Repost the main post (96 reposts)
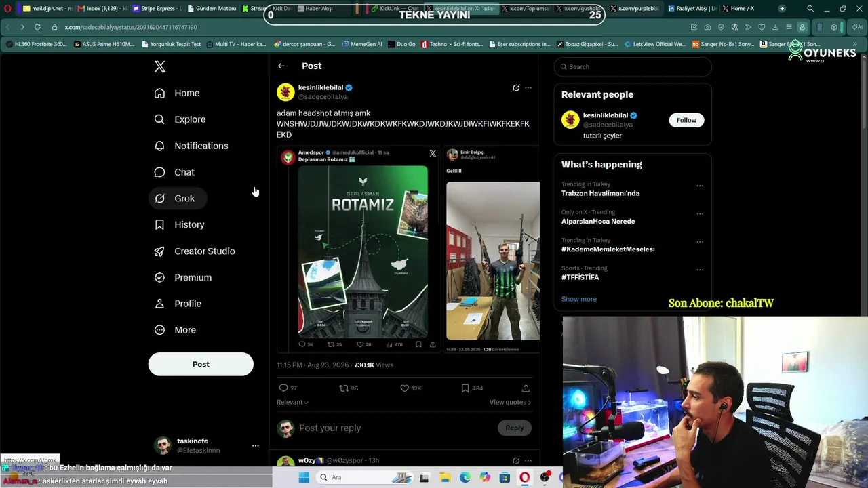Screen dimensions: 868x488 349,388
